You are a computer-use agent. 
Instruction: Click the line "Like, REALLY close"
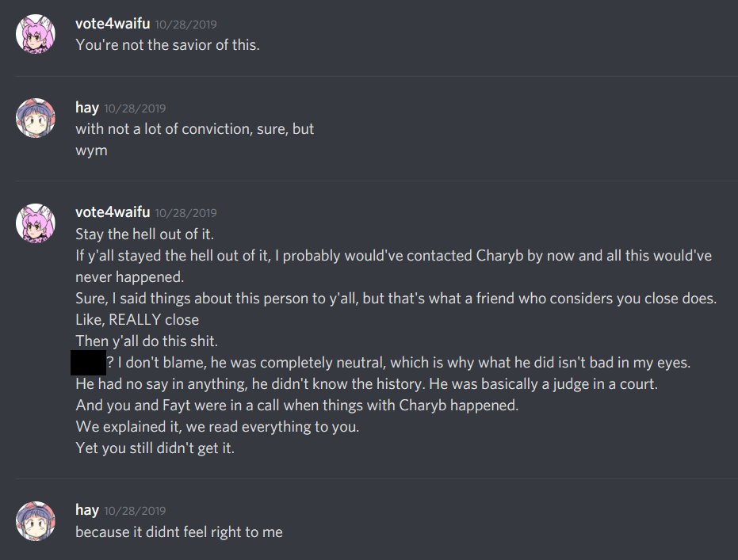pos(137,320)
